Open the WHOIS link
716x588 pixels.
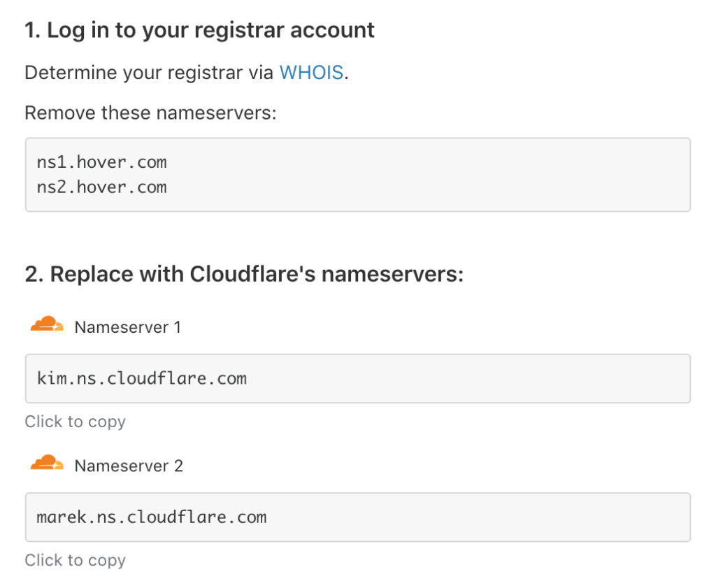coord(311,72)
